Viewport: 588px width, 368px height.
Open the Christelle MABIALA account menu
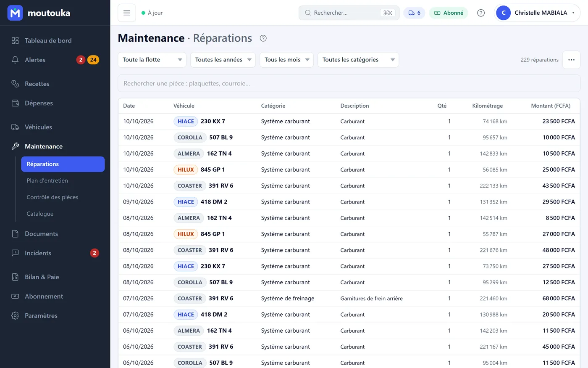point(537,13)
